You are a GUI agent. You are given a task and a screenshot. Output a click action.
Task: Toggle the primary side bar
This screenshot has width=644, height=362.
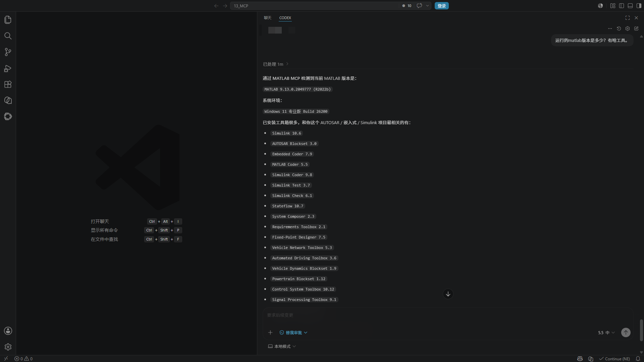coord(622,6)
